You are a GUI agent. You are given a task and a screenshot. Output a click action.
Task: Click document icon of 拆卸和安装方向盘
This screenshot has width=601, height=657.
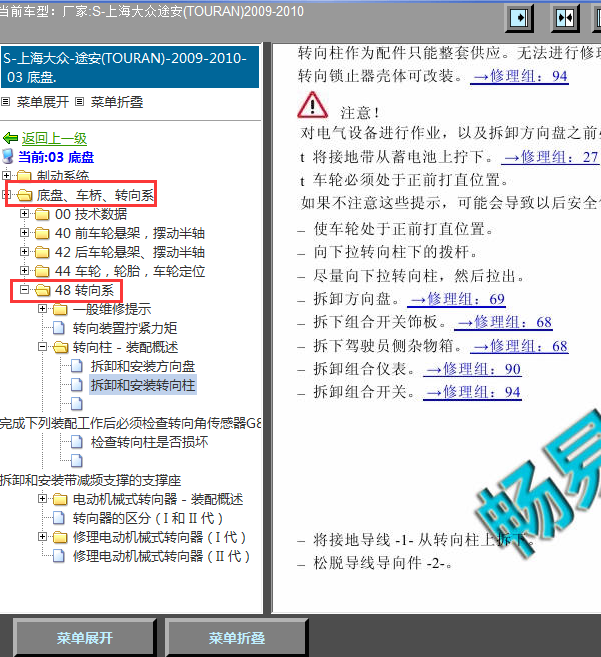coord(77,366)
